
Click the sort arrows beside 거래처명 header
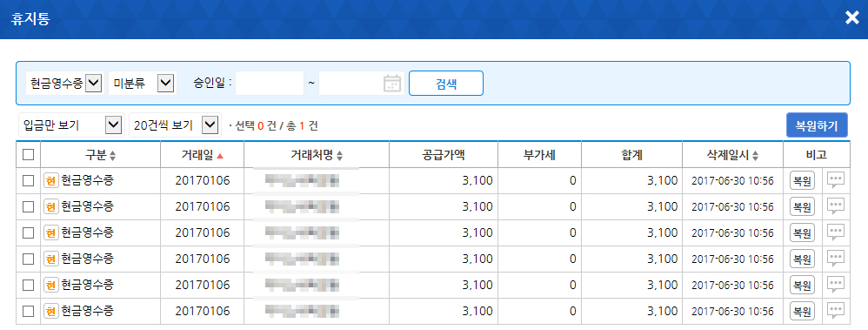[340, 156]
